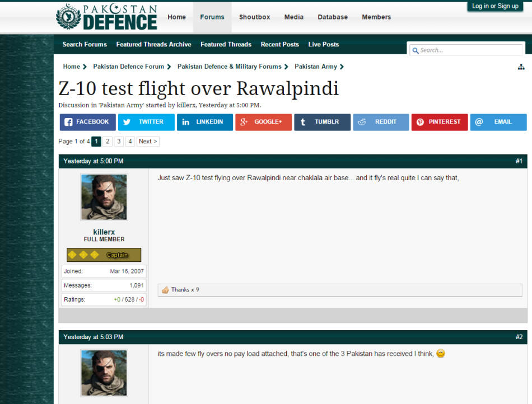Open the Forums tab
Screen dimensions: 532x404
(212, 17)
